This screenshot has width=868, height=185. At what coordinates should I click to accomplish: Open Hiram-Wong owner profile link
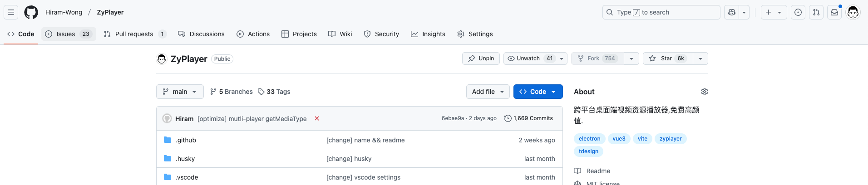64,12
